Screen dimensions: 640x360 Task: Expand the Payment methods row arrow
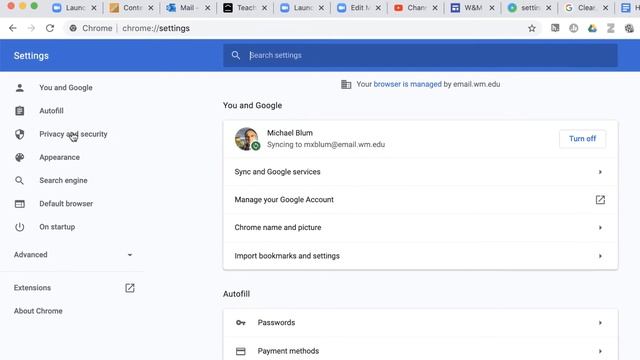pos(600,351)
